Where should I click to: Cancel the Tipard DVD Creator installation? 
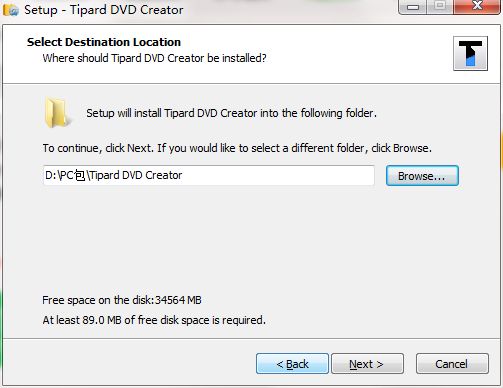point(452,364)
